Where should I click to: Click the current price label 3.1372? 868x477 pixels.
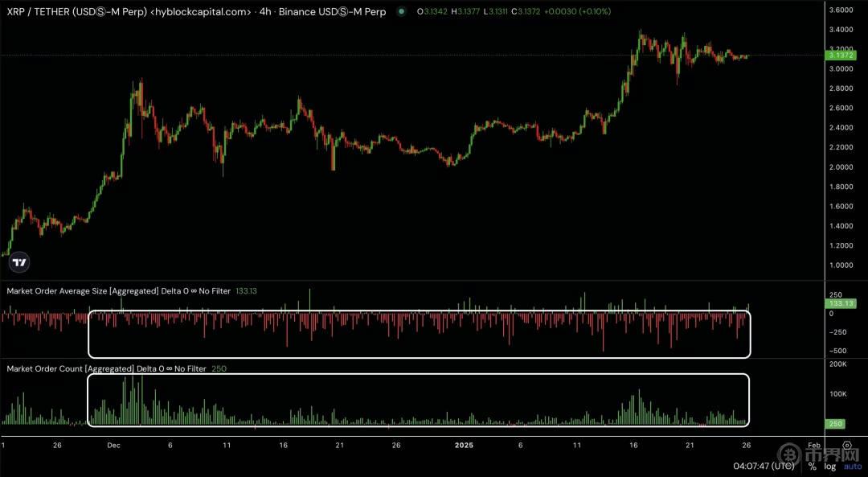tap(841, 56)
